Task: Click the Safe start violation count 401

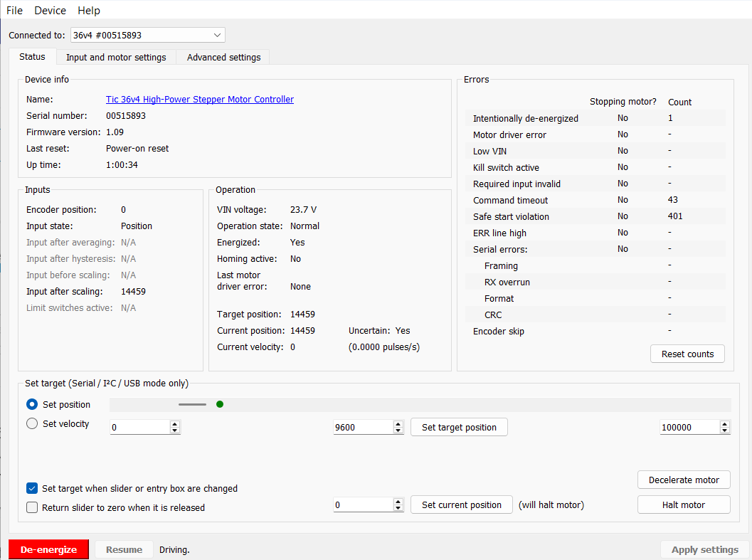Action: click(x=674, y=216)
